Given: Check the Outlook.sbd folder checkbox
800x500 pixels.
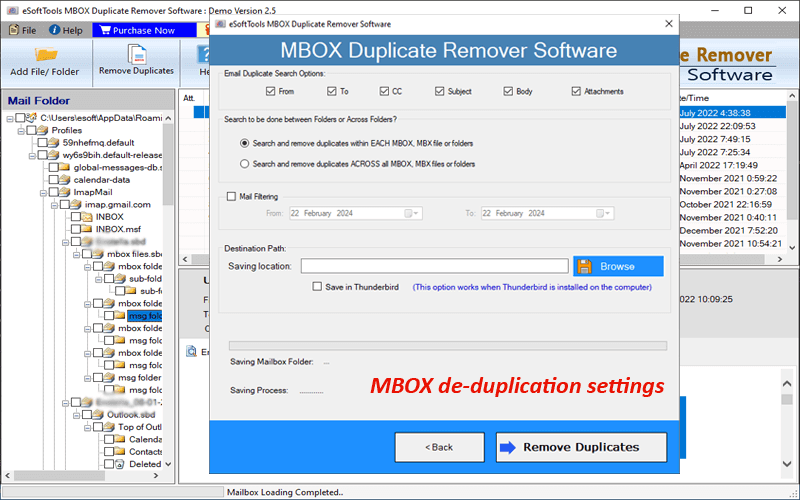Looking at the screenshot, I should point(87,415).
